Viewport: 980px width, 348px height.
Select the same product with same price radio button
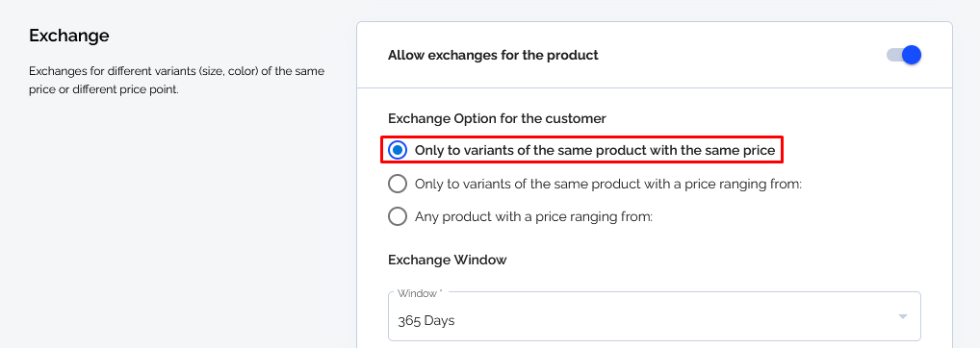pos(398,150)
